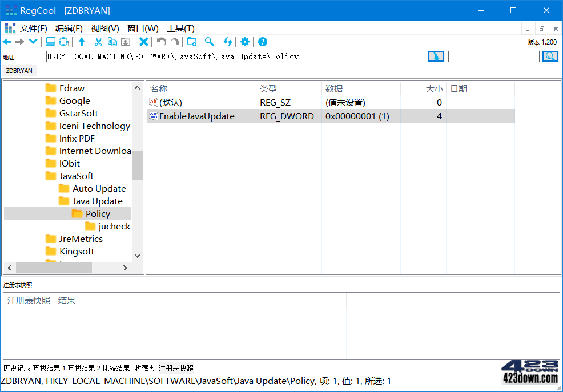Open settings via gear icon

[244, 41]
